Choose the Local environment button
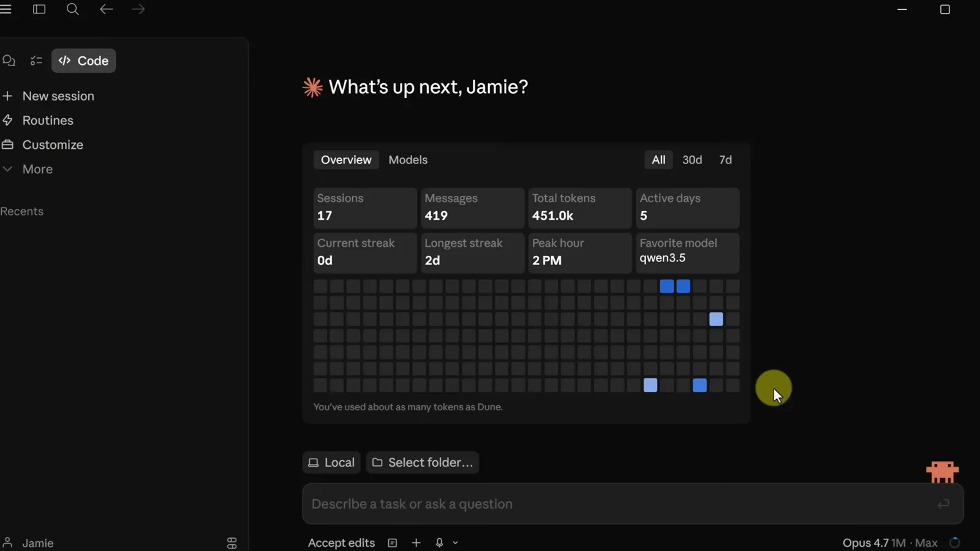The width and height of the screenshot is (980, 551). coord(331,463)
